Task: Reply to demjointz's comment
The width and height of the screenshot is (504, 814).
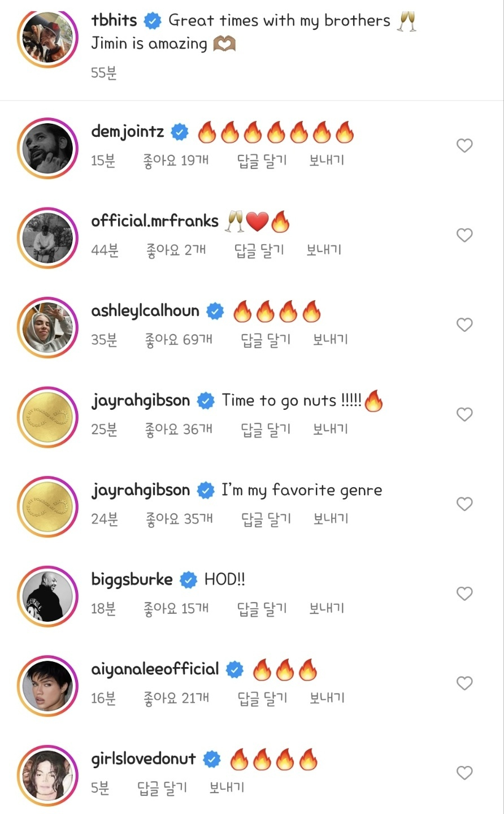Action: point(262,161)
